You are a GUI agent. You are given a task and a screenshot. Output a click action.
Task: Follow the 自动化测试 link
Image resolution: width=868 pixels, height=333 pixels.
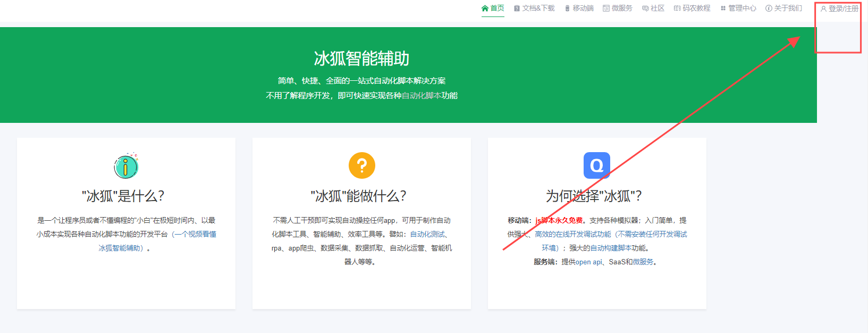pyautogui.click(x=427, y=234)
